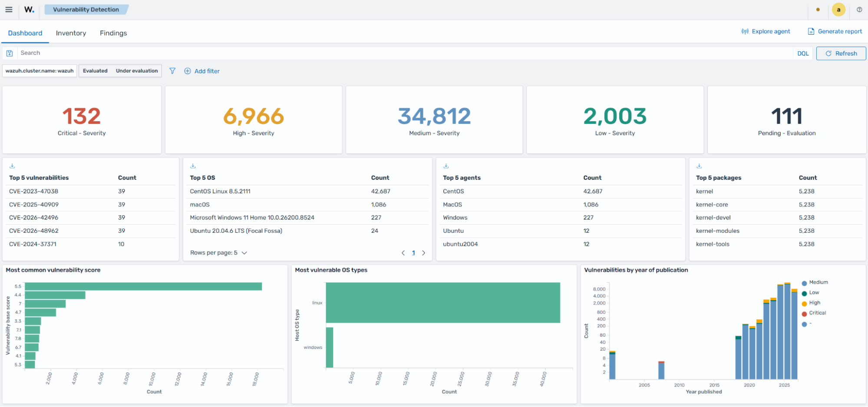Click Microsoft Windows 11 Home row
Screen dimensions: 868x407
(x=308, y=218)
